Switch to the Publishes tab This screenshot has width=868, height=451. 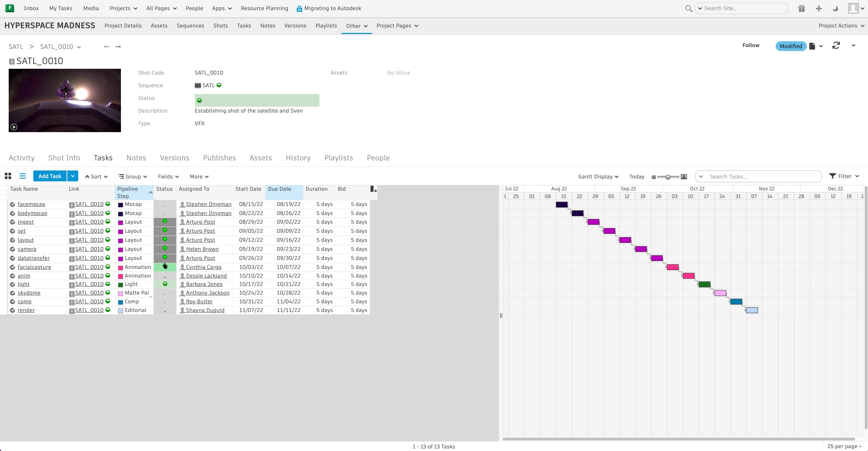(x=219, y=158)
